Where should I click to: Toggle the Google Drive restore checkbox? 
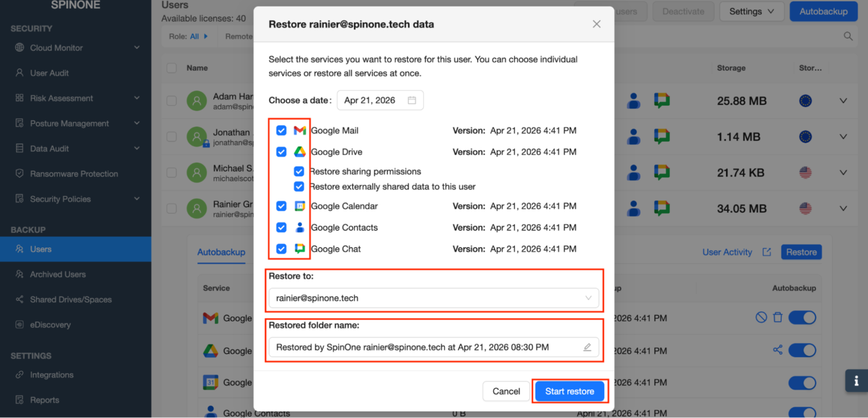(x=281, y=152)
